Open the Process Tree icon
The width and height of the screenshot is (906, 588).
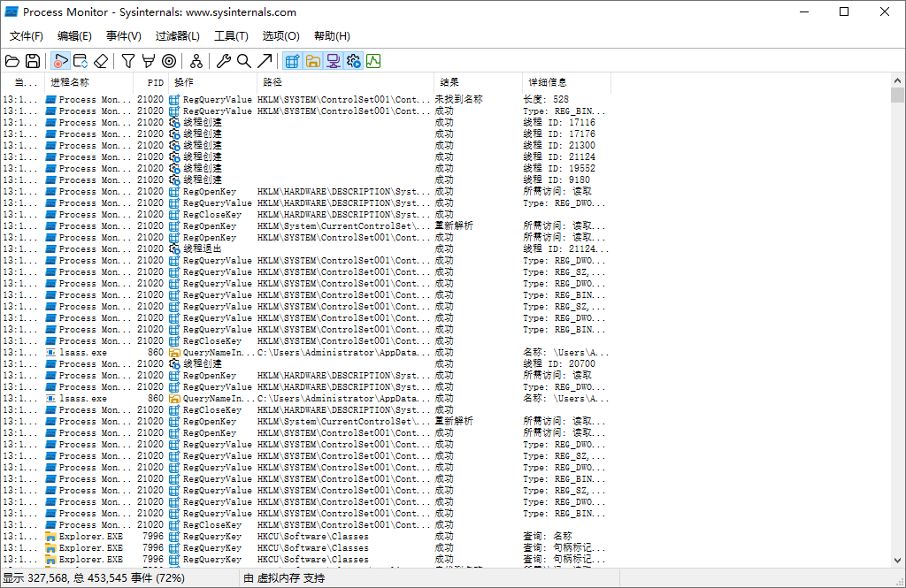point(196,61)
